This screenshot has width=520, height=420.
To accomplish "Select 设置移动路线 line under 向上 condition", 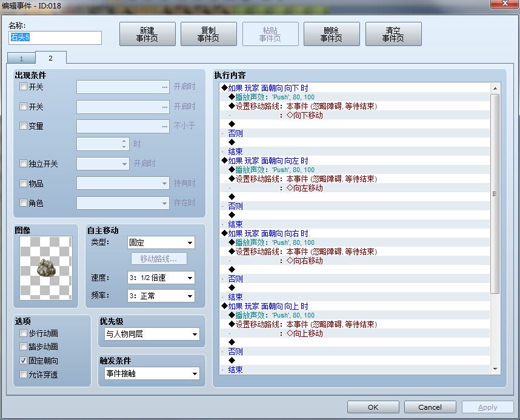I will (355, 324).
